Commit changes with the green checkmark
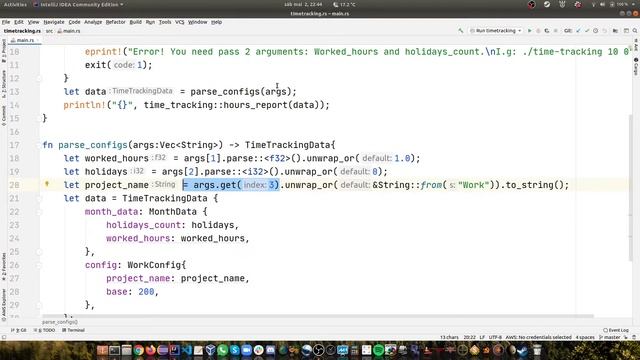 tap(587, 31)
